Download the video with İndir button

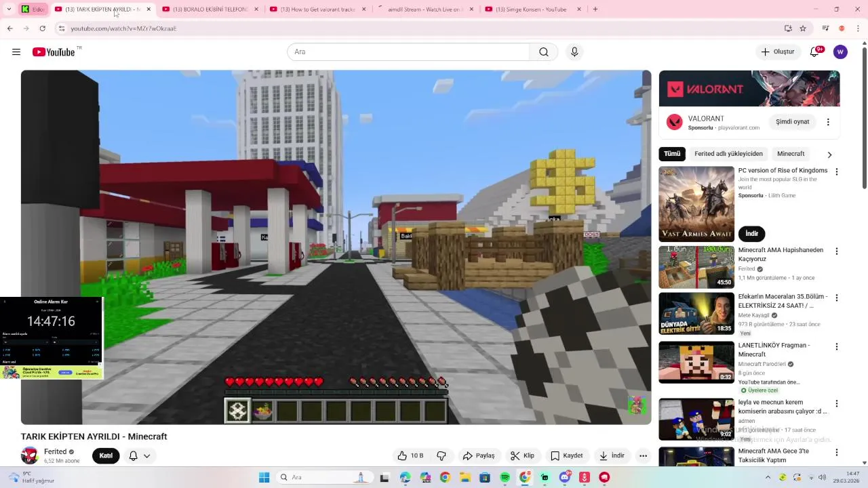612,455
